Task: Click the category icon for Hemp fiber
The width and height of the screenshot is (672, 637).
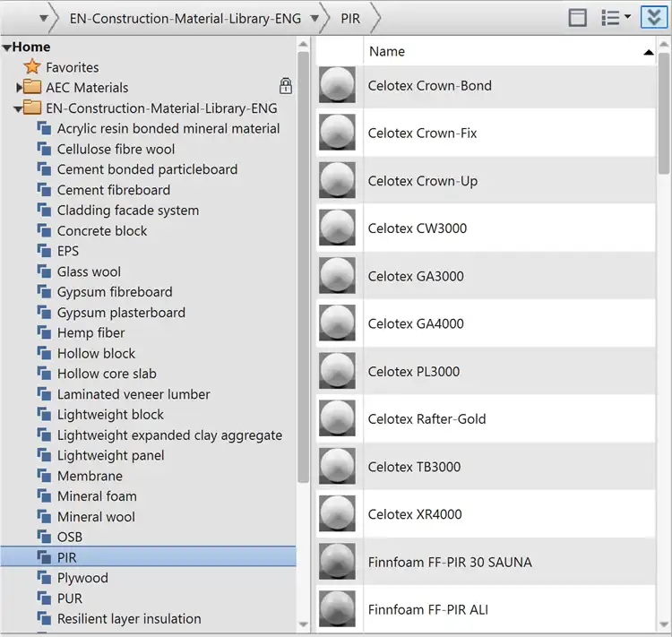Action: coord(44,332)
